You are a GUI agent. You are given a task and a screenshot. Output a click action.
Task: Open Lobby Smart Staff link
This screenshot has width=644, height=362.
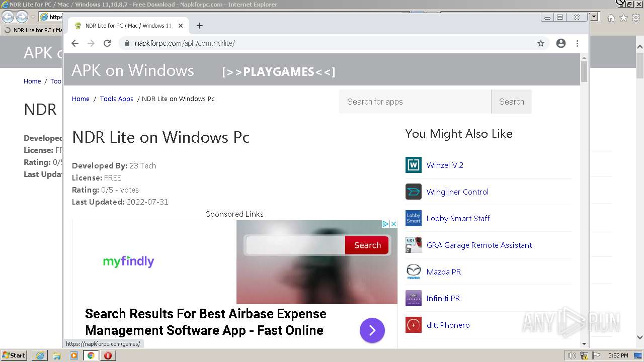(x=458, y=218)
